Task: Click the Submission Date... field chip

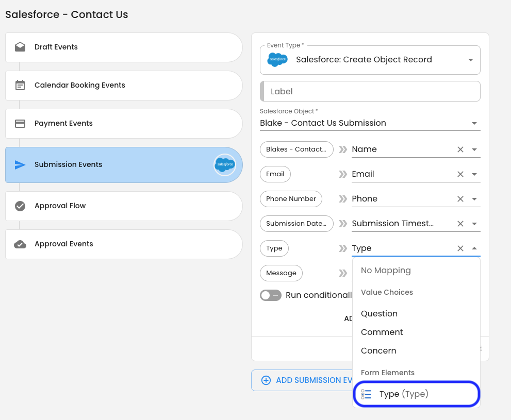Action: point(296,224)
